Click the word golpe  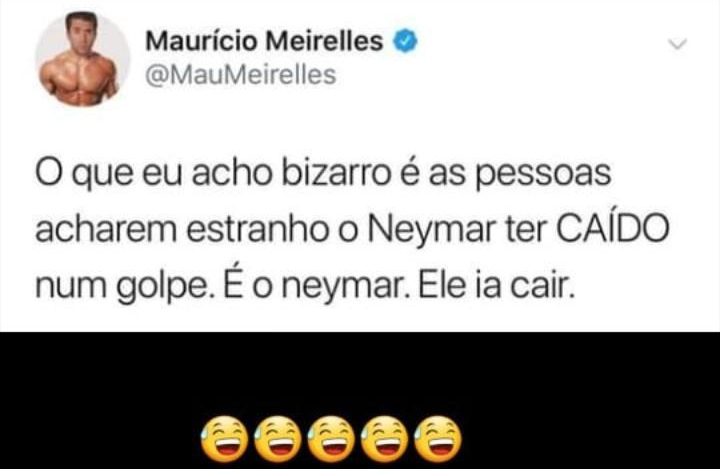pos(165,288)
